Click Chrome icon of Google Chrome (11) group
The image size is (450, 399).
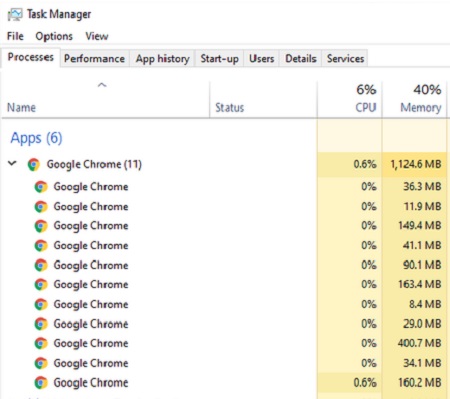point(34,165)
